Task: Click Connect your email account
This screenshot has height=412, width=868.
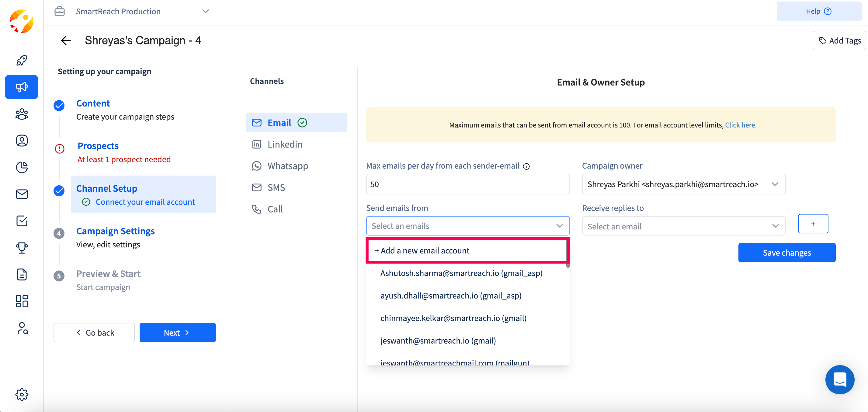Action: pyautogui.click(x=145, y=202)
